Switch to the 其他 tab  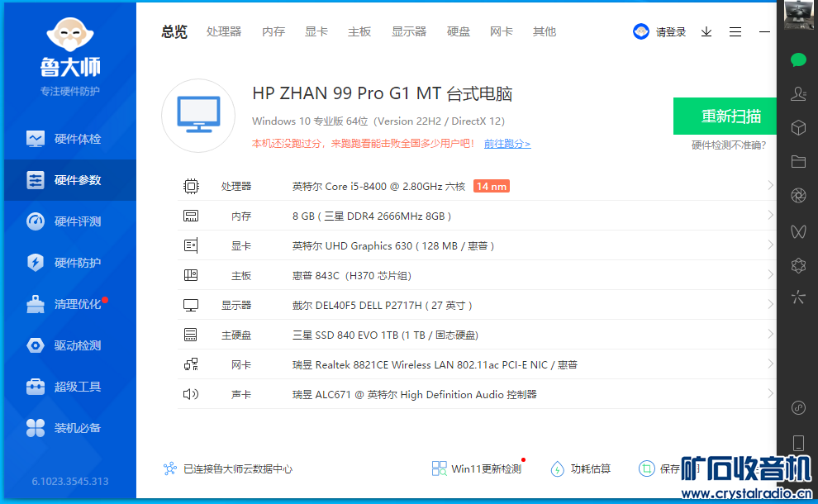(x=545, y=32)
